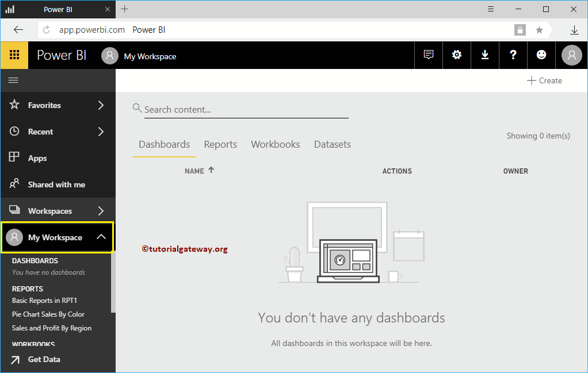Open a new browser tab with plus

coord(125,9)
